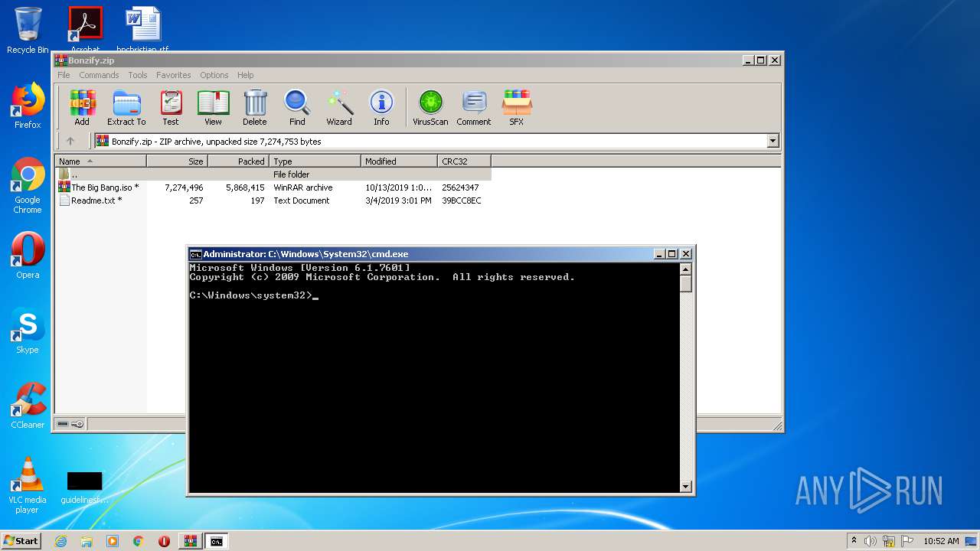Launch the Wizard tool

(x=339, y=107)
